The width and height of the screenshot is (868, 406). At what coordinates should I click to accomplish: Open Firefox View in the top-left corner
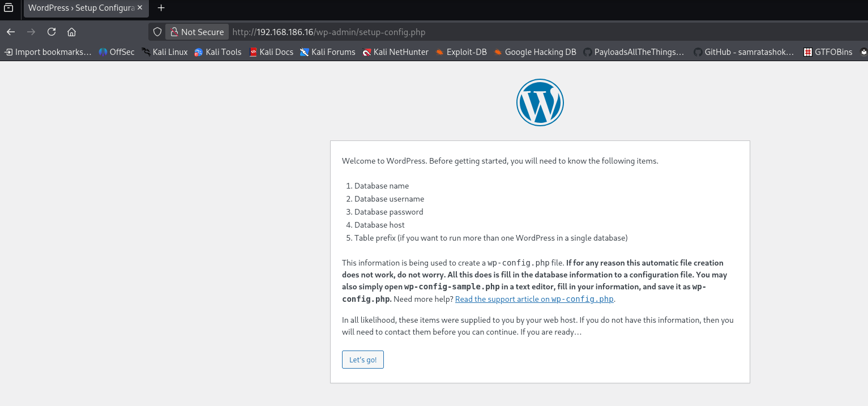(x=8, y=8)
